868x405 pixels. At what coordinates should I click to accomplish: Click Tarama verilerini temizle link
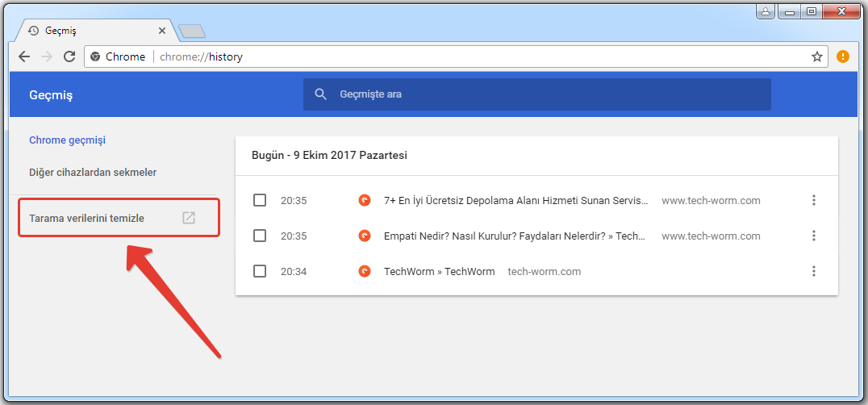pos(86,218)
